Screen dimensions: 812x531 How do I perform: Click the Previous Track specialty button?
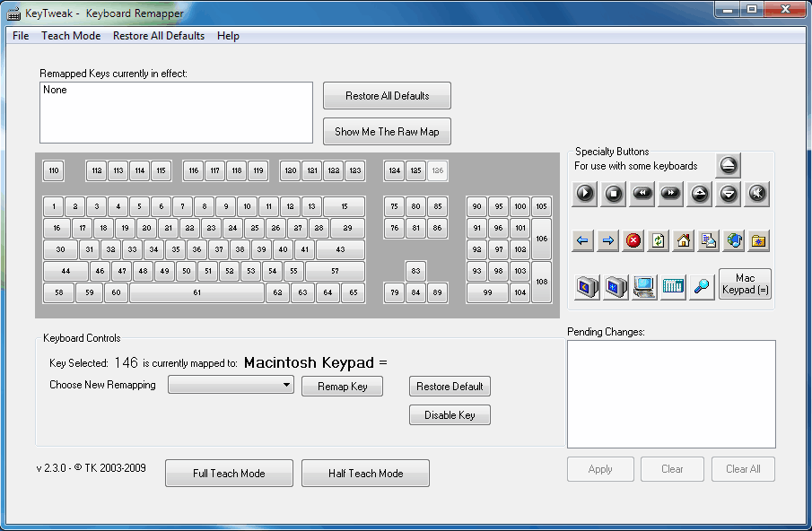pyautogui.click(x=642, y=194)
